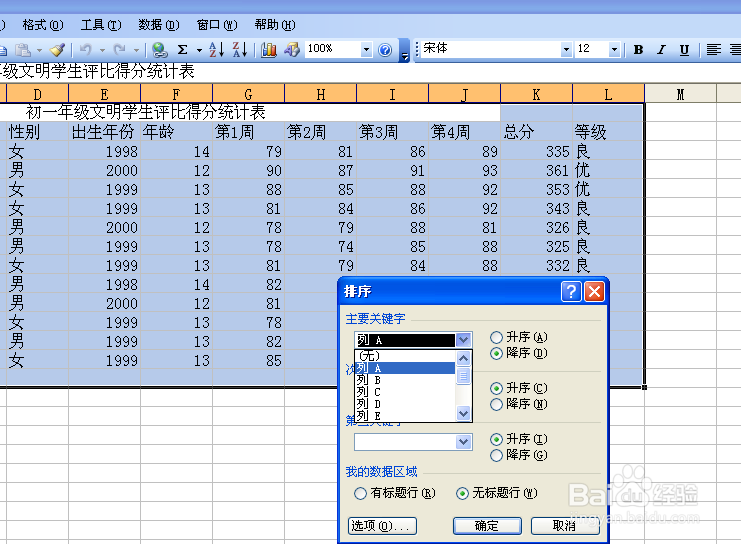Click the 总分 header cell

point(536,132)
